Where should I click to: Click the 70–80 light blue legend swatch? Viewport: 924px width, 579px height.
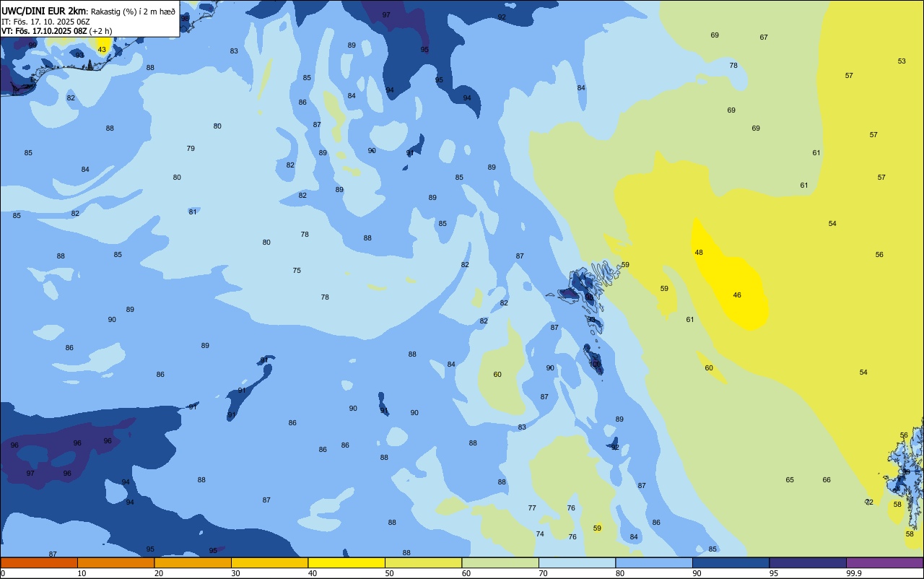577,562
